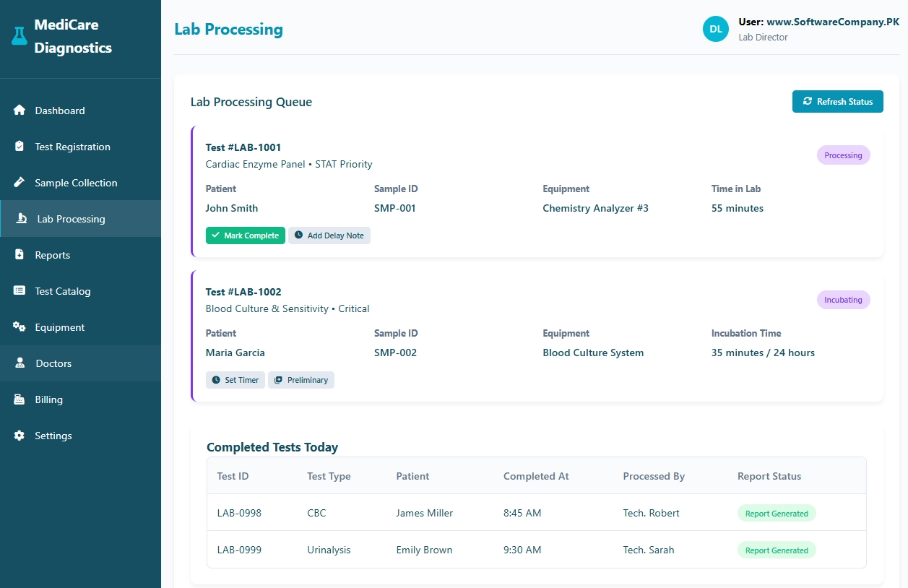This screenshot has height=588, width=908.
Task: Click the Preliminary button for LAB-1002
Action: pos(301,380)
